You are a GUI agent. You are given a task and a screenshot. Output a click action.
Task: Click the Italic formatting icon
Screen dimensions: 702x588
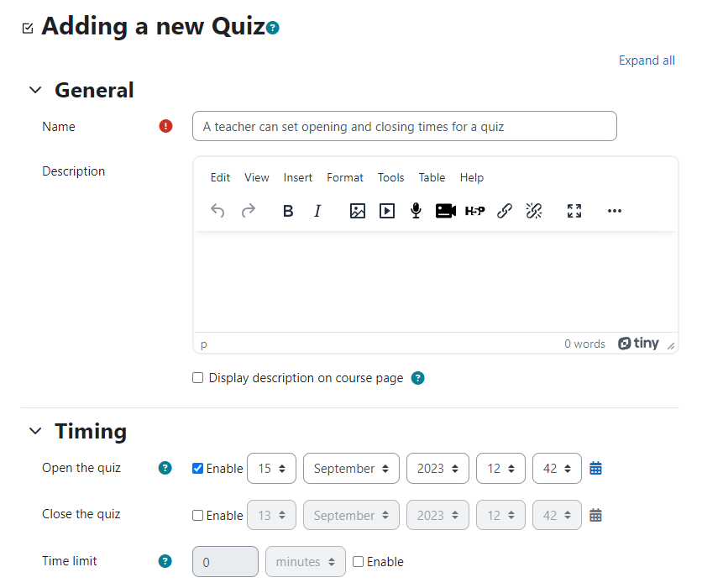pyautogui.click(x=317, y=211)
